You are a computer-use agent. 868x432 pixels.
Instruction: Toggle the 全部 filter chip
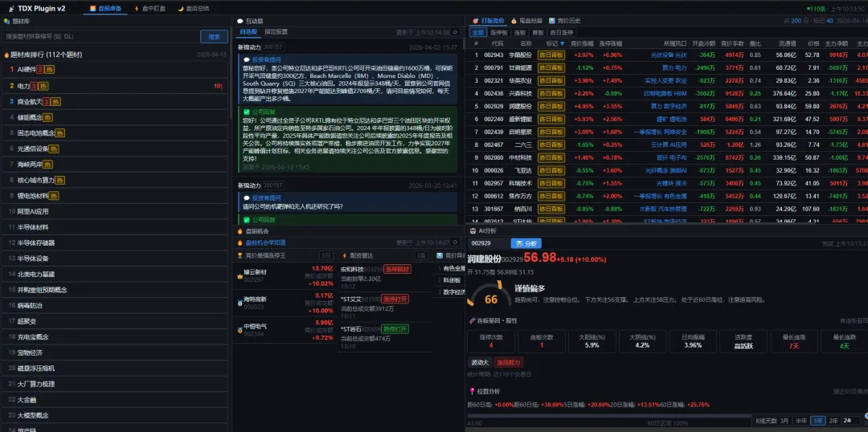point(477,33)
